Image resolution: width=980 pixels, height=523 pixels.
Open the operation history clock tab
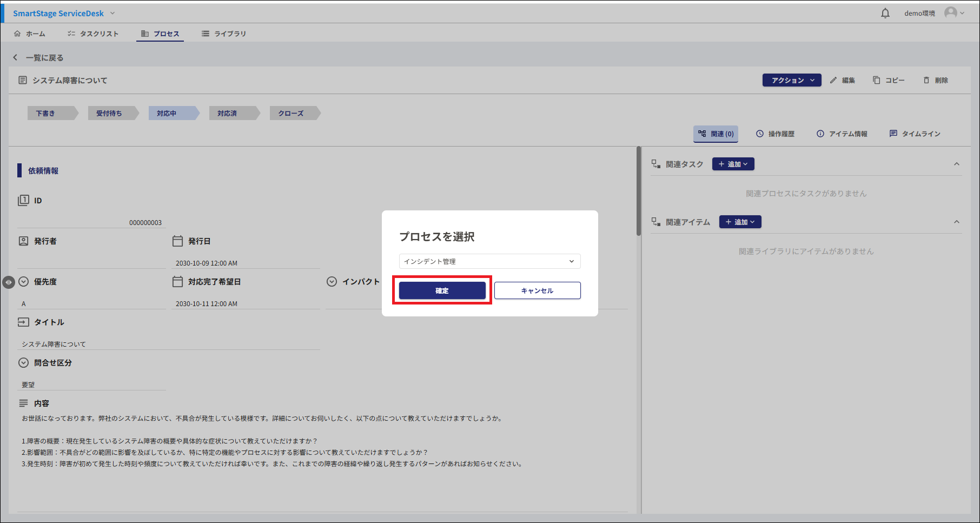[x=775, y=134]
